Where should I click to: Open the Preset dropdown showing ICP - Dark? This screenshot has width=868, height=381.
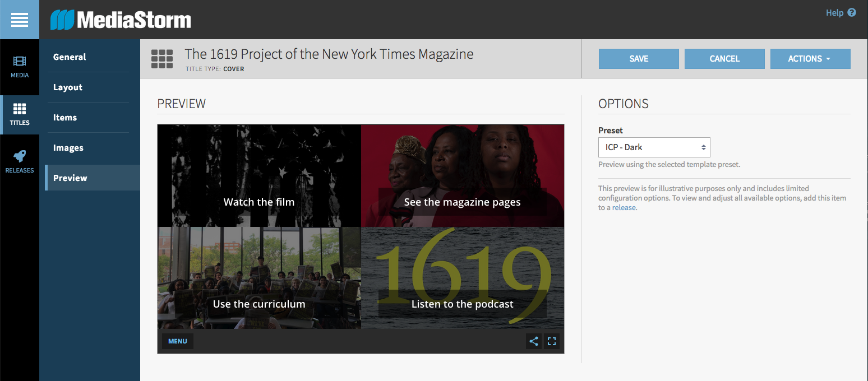654,147
